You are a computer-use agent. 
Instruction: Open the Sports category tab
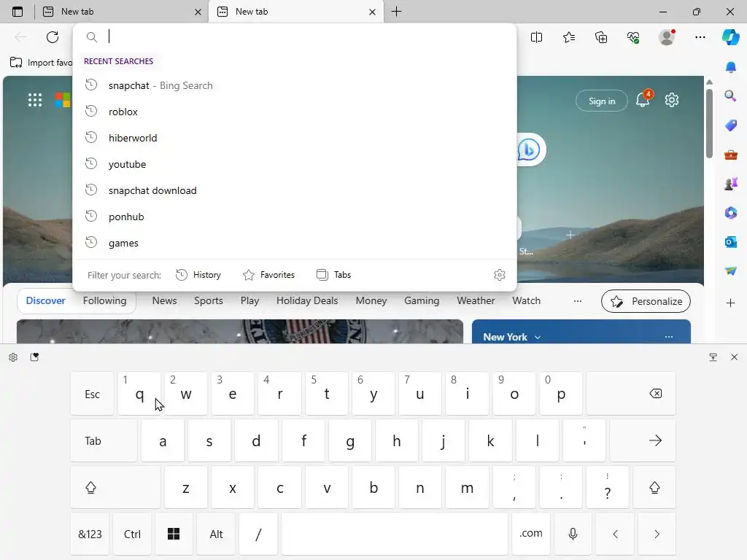point(208,300)
